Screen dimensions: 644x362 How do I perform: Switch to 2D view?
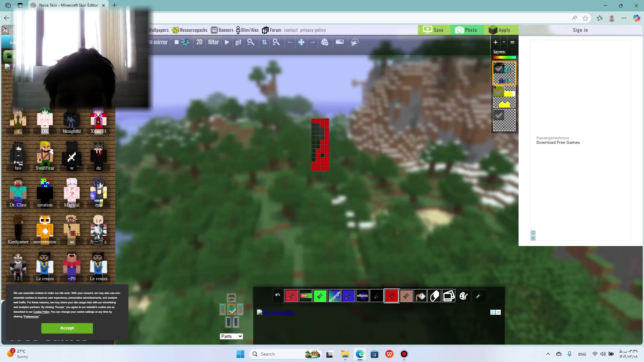[x=199, y=42]
